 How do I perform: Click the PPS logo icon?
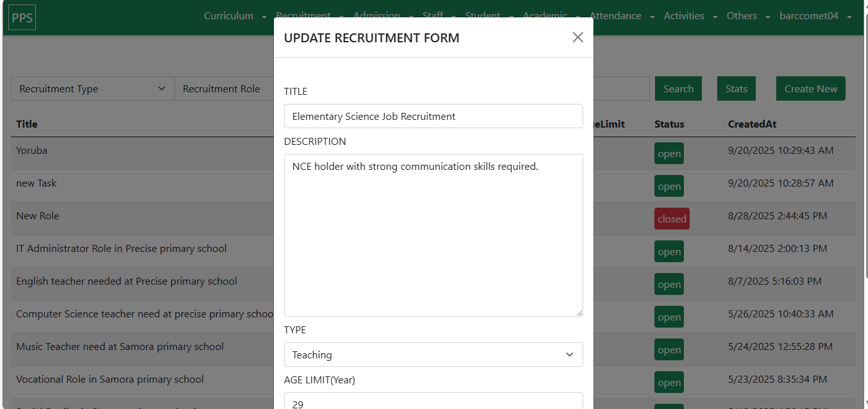pyautogui.click(x=22, y=18)
